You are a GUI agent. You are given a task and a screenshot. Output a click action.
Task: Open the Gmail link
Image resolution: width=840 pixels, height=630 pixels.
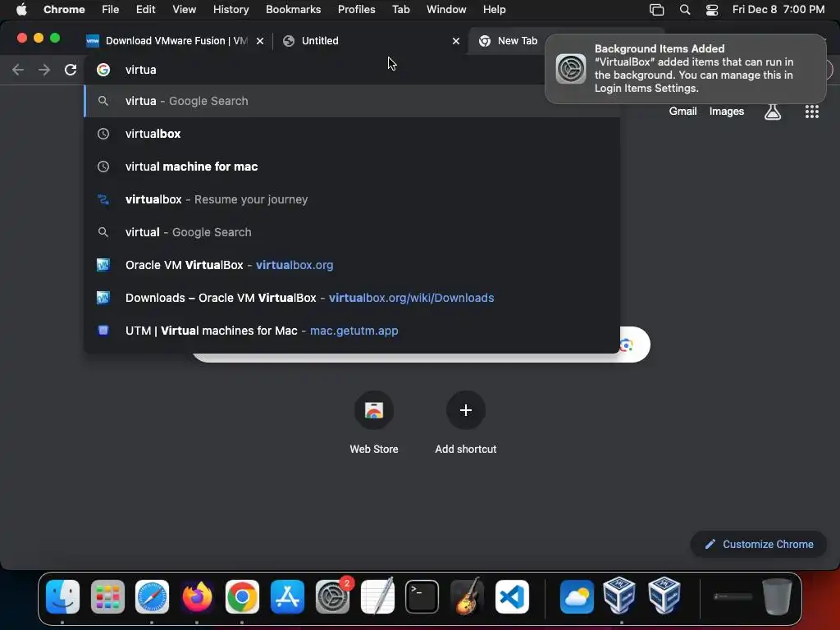pyautogui.click(x=682, y=112)
